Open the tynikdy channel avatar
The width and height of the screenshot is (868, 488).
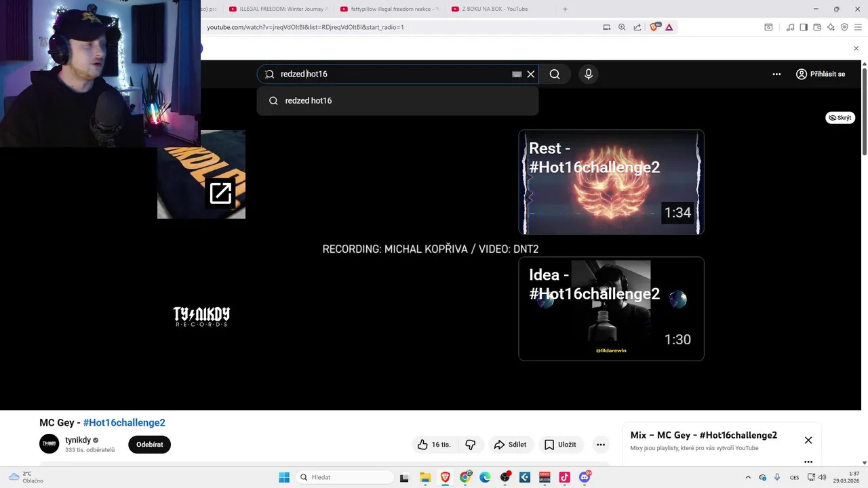[x=50, y=444]
